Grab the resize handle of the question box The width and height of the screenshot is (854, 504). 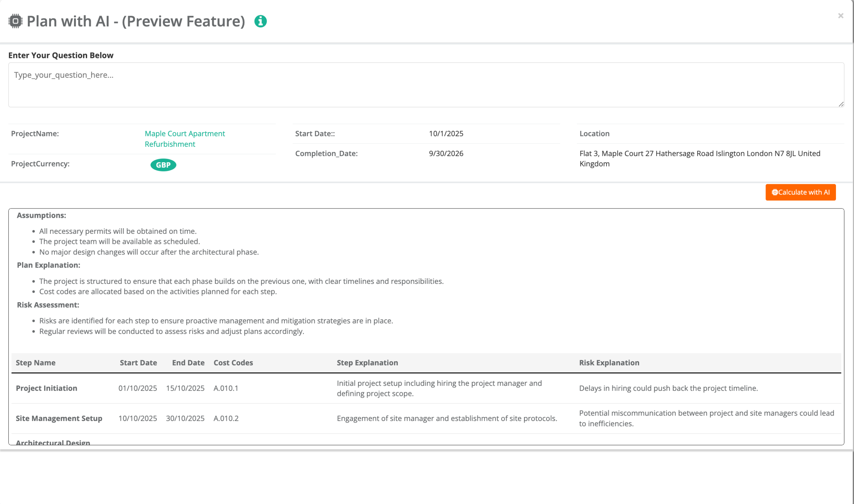841,104
